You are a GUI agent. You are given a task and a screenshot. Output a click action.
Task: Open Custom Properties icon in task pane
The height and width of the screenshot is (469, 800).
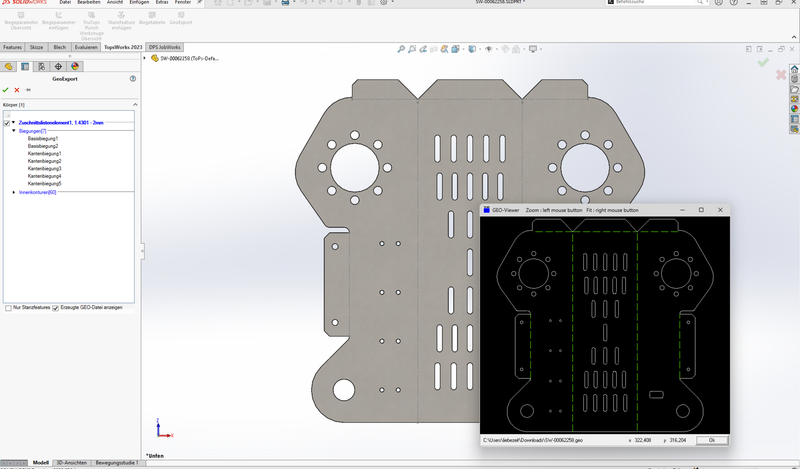tap(794, 119)
